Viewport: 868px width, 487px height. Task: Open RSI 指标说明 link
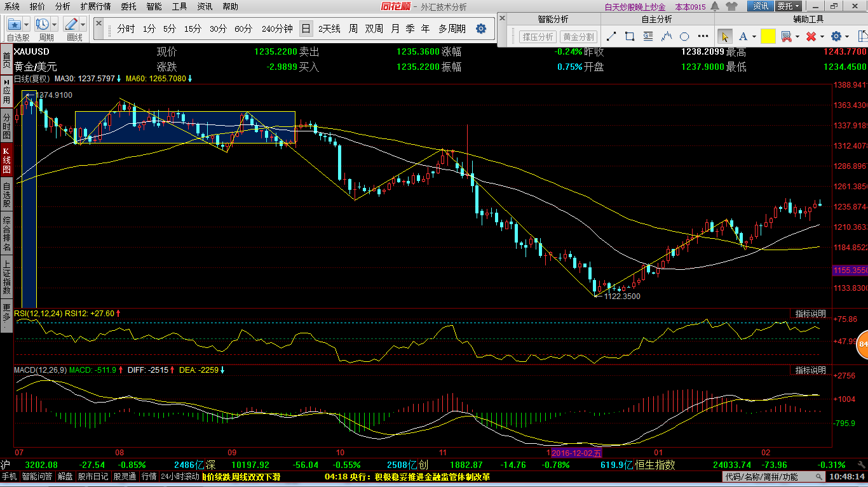[810, 314]
